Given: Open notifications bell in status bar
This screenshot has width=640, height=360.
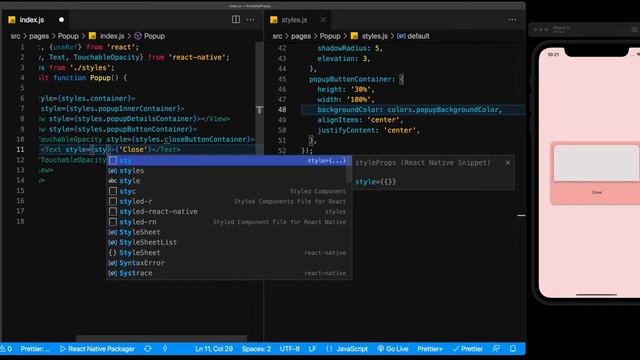Looking at the screenshot, I should tap(513, 349).
